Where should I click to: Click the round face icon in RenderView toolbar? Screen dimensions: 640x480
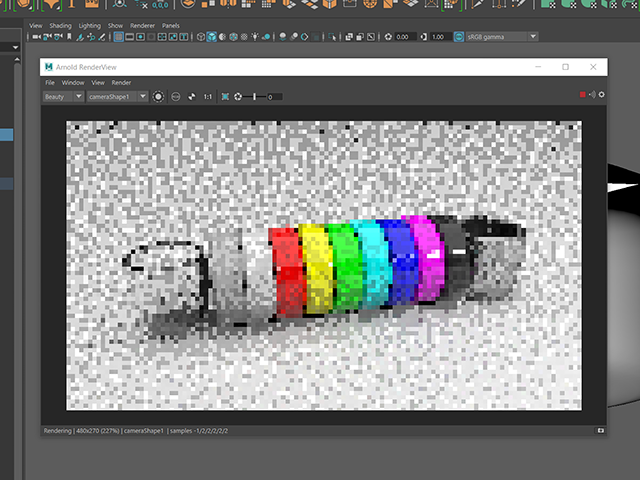176,97
